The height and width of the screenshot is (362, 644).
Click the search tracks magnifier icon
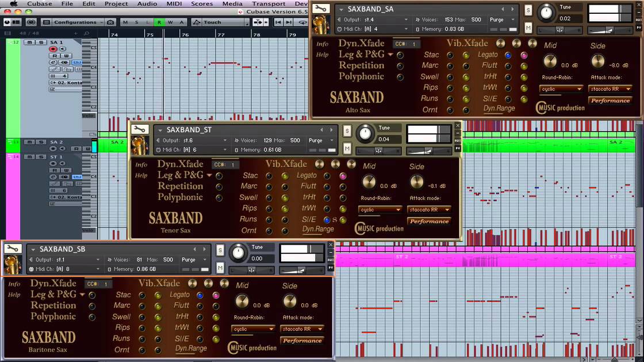[87, 33]
